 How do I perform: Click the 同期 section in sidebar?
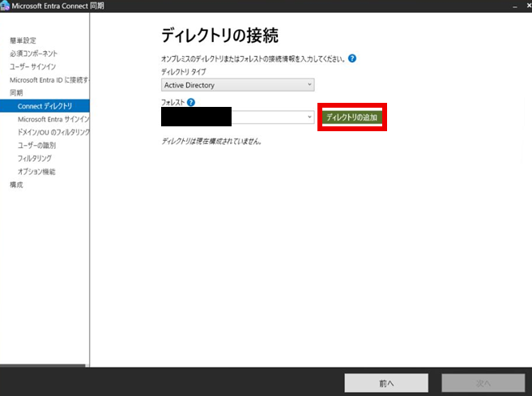[x=16, y=92]
